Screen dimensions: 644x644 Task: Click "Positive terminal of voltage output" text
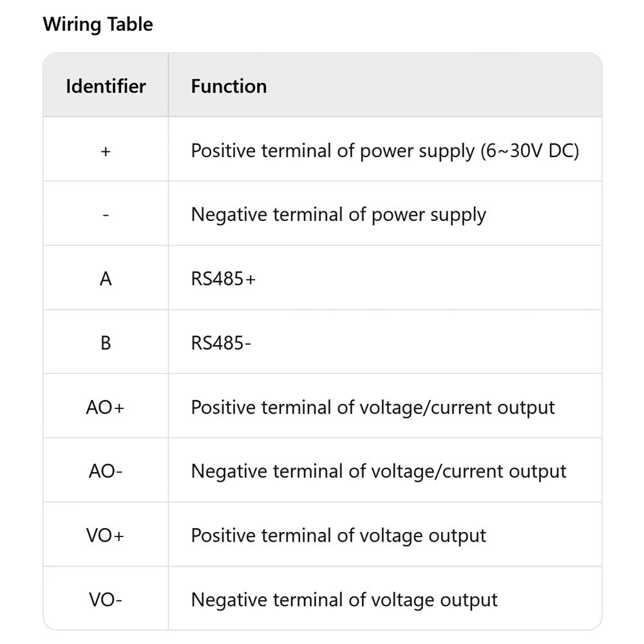[338, 536]
